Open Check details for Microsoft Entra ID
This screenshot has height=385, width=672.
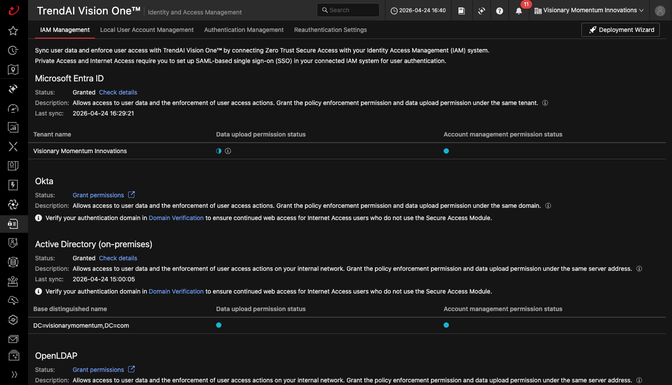(x=118, y=92)
